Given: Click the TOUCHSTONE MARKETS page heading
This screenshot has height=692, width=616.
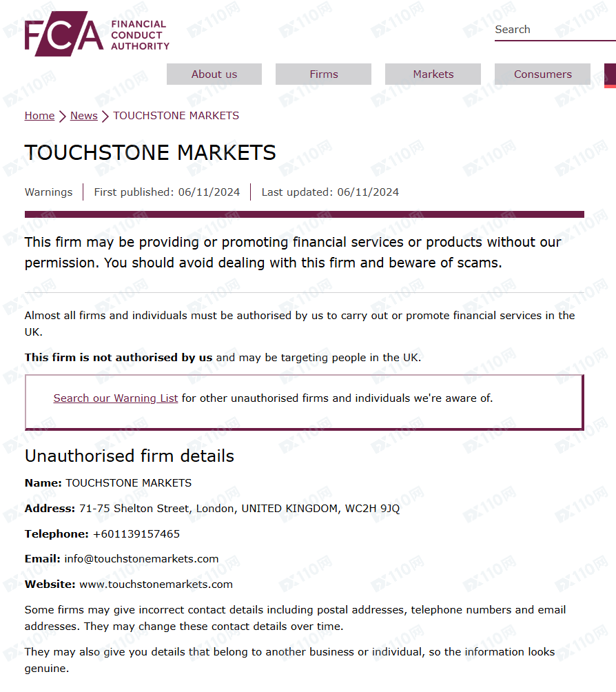Looking at the screenshot, I should [150, 152].
